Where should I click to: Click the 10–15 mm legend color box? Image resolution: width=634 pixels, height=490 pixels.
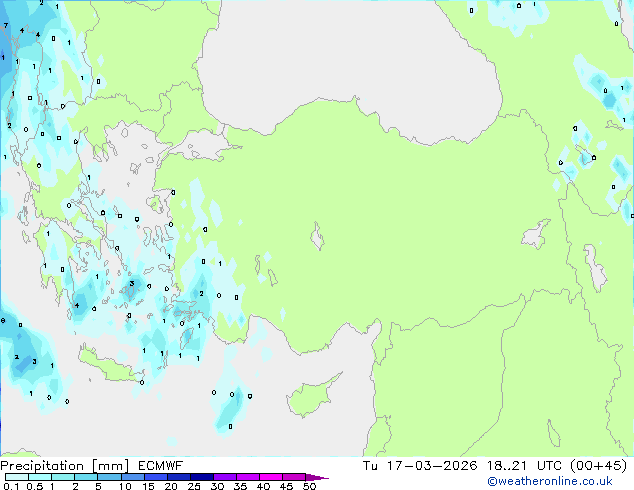(132, 477)
